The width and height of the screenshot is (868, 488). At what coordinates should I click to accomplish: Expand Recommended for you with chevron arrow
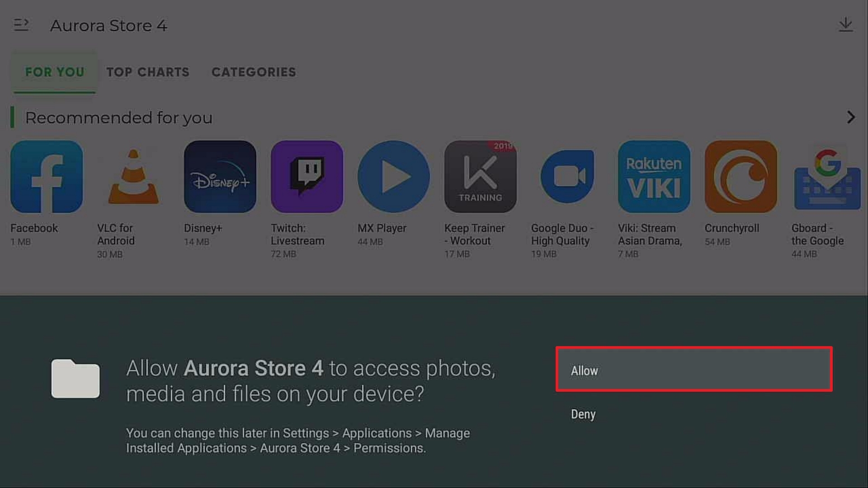click(x=851, y=117)
